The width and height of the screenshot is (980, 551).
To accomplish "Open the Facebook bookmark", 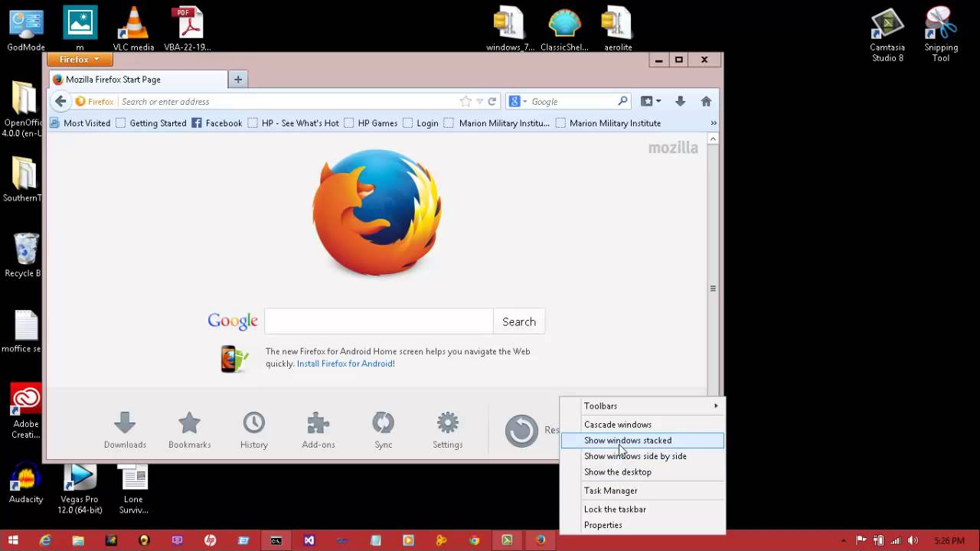I will 217,123.
